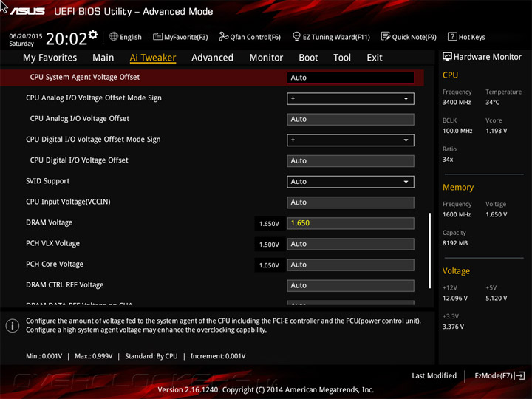
Task: Click the CPU temperature 34°C value
Action: coord(492,102)
